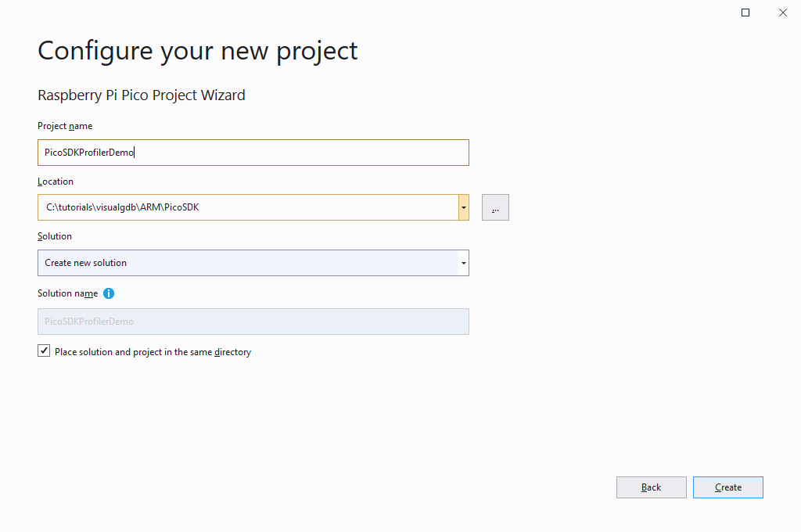The height and width of the screenshot is (532, 801).
Task: Close the Configure your new project window
Action: point(782,13)
